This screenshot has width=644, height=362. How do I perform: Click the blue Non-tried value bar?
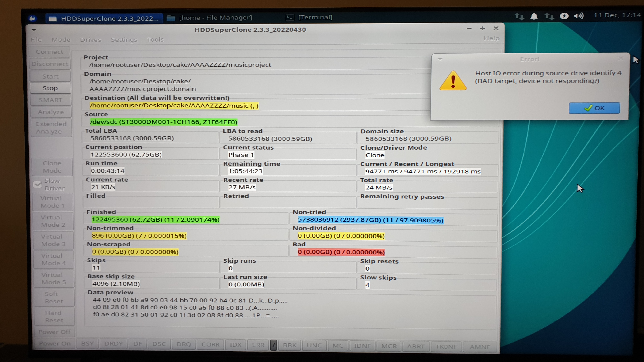371,220
